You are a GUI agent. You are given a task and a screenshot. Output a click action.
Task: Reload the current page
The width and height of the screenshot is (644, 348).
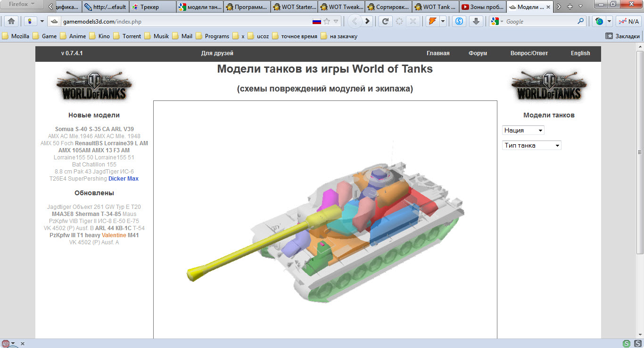coord(386,21)
